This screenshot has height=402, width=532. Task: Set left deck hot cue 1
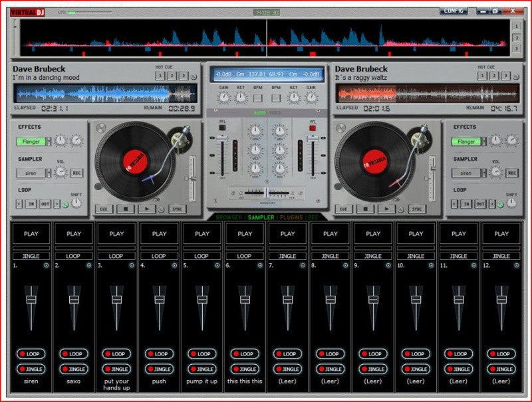(160, 75)
